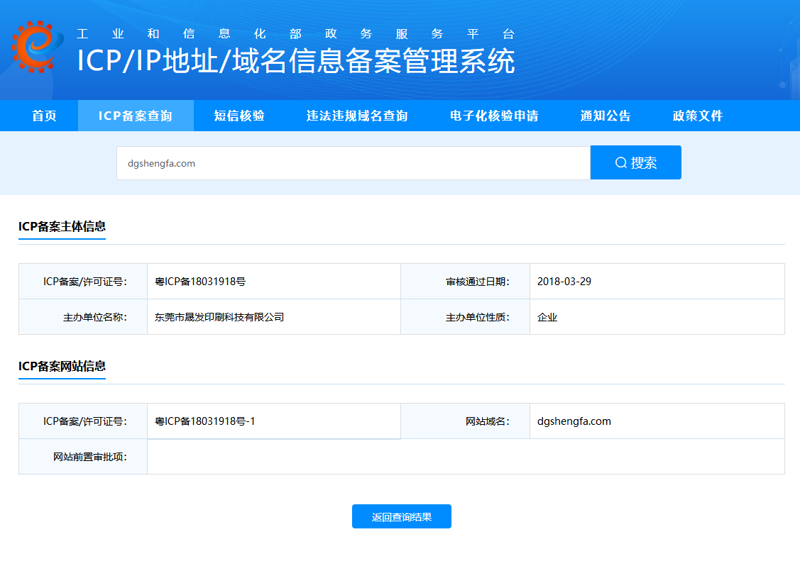The height and width of the screenshot is (566, 800).
Task: Click the 主办单位名称 label
Action: point(95,317)
